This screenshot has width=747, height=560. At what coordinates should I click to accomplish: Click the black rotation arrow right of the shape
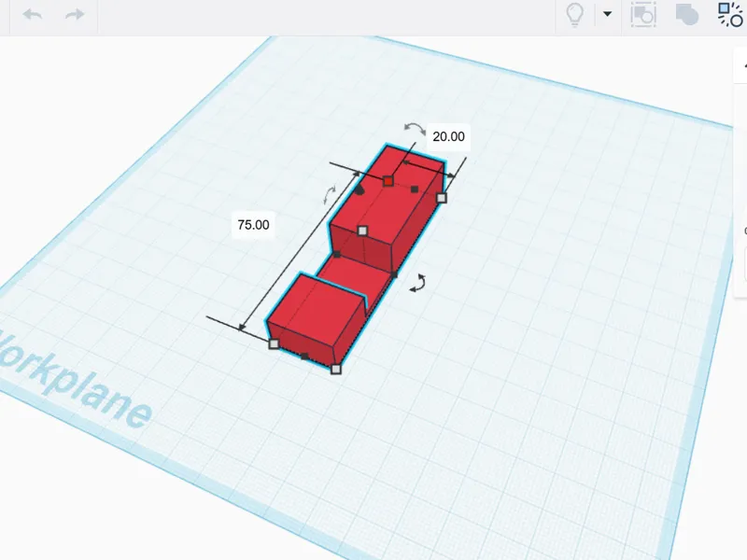pyautogui.click(x=418, y=283)
